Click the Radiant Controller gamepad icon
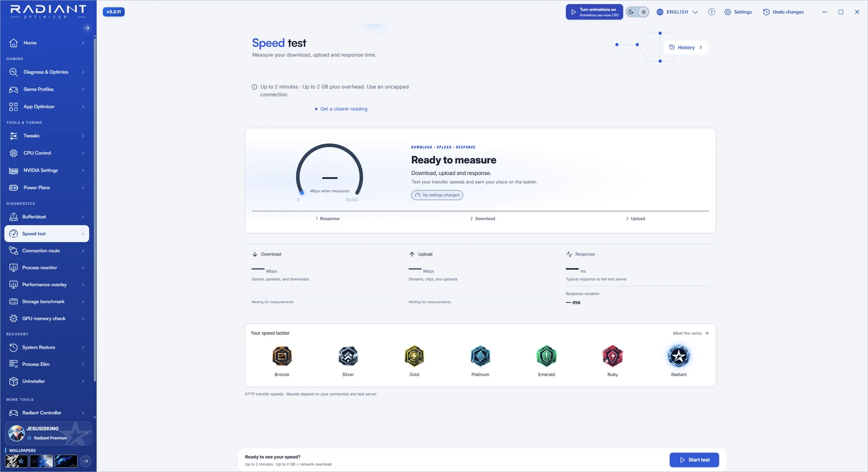This screenshot has height=472, width=868. (x=14, y=413)
